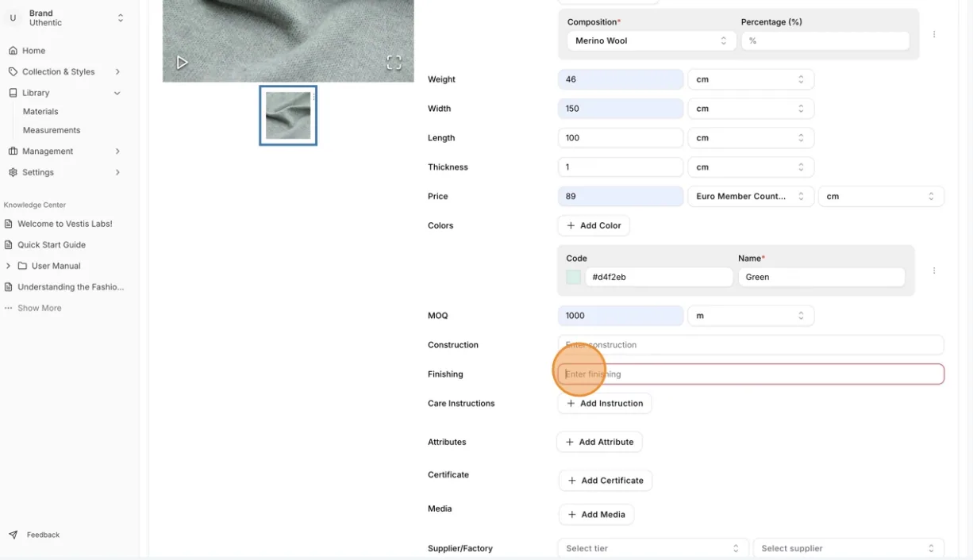The height and width of the screenshot is (560, 973).
Task: Open Understanding the Fashion article
Action: tap(64, 287)
